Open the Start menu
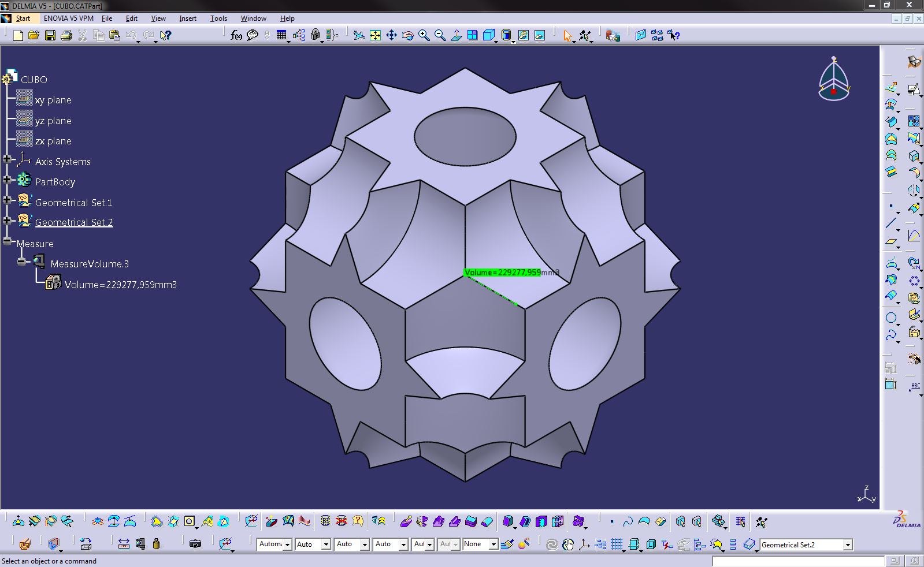Viewport: 924px width, 567px height. pyautogui.click(x=23, y=18)
